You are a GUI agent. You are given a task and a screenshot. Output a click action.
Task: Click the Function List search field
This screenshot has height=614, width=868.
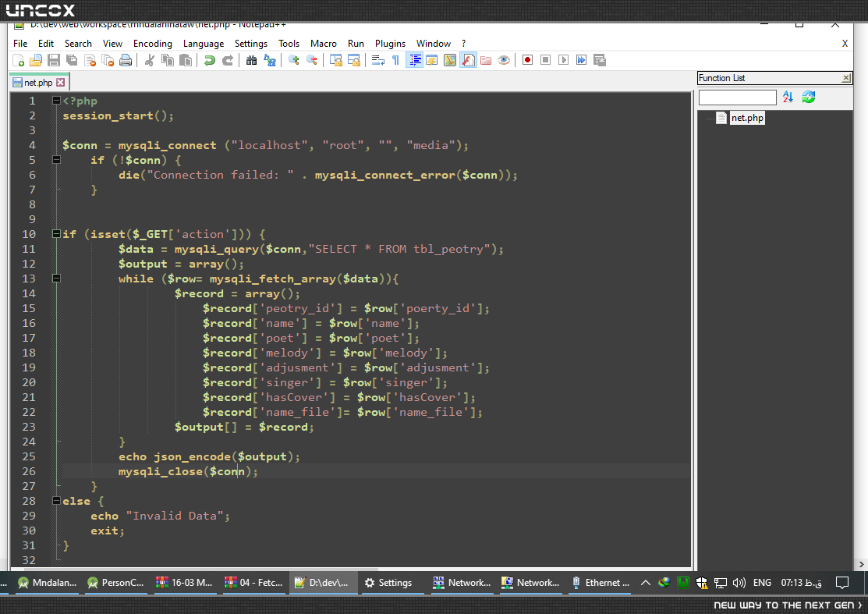click(x=737, y=98)
